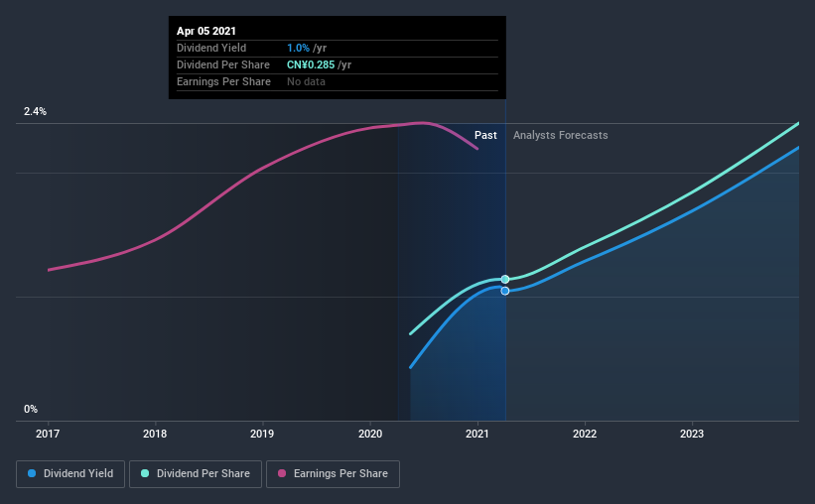Click the 'Apr 05 2021' tooltip date
The height and width of the screenshot is (504, 815).
[206, 31]
